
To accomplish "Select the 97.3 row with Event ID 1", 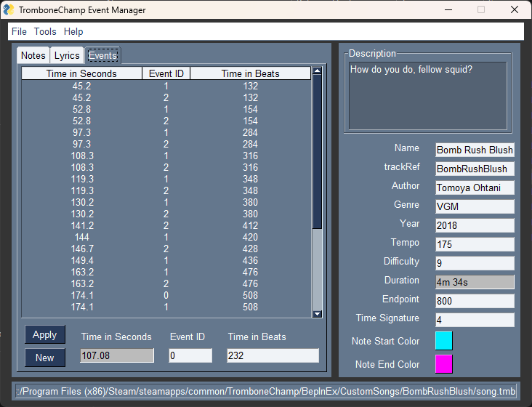I will coord(166,132).
